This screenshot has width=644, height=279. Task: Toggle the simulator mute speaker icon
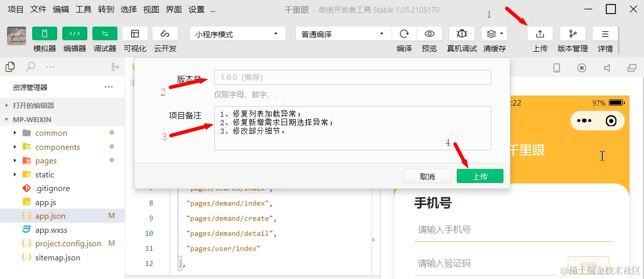coord(607,68)
